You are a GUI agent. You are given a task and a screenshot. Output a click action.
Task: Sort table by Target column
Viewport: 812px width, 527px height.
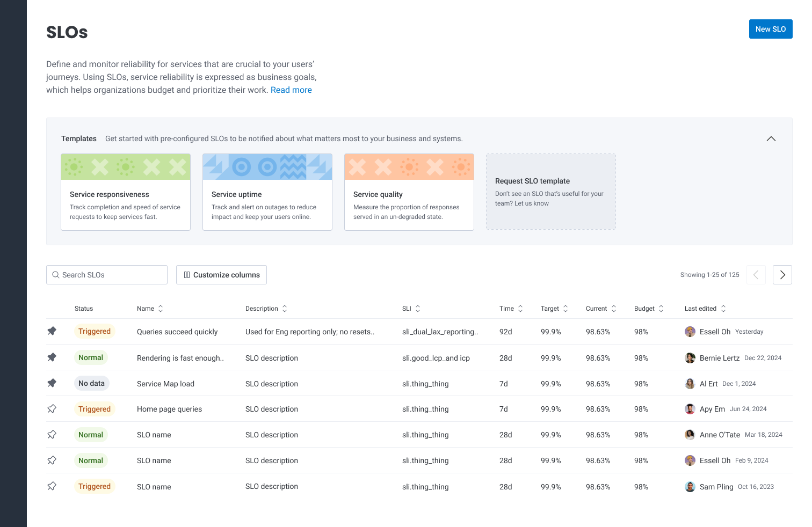[x=565, y=309]
